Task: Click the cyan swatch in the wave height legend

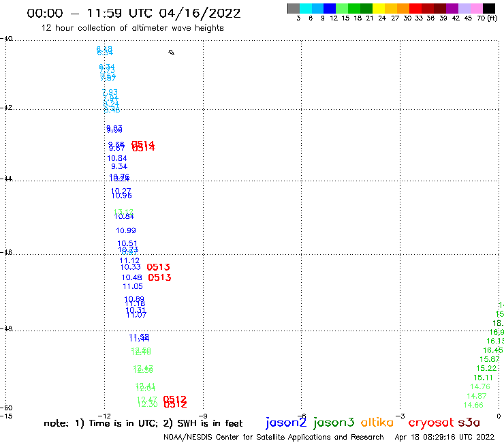Action: (306, 8)
